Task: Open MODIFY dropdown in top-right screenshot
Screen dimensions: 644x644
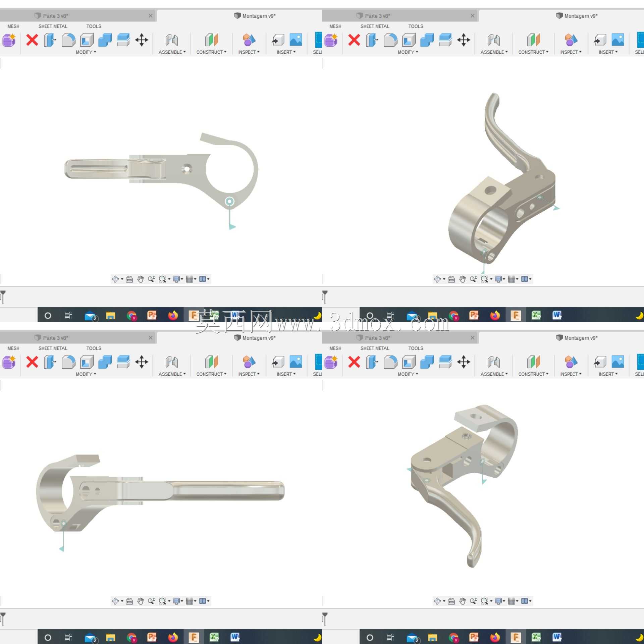Action: (408, 52)
